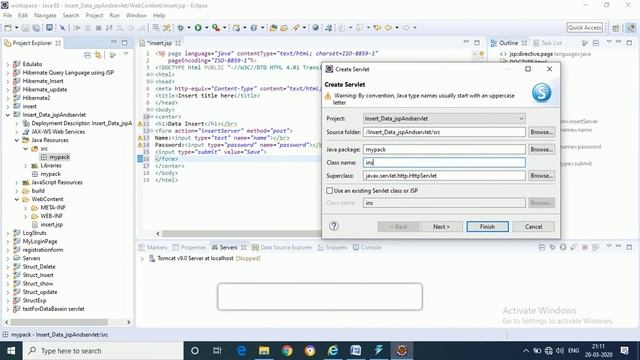The width and height of the screenshot is (640, 360).
Task: Click Browse next to Superclass
Action: 541,176
